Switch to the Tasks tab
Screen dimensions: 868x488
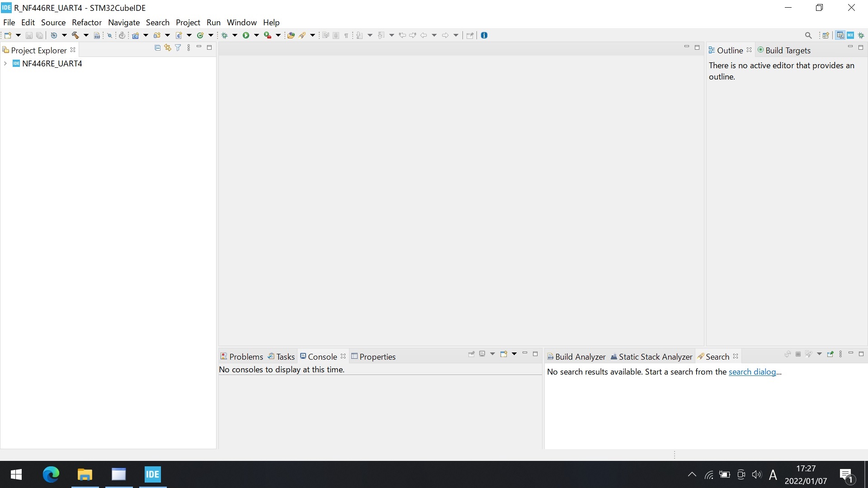click(281, 357)
